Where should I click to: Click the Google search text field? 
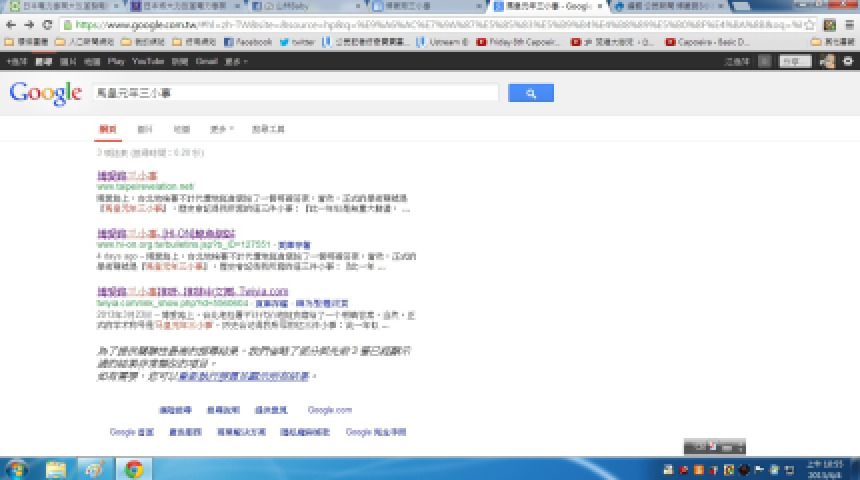tap(295, 93)
